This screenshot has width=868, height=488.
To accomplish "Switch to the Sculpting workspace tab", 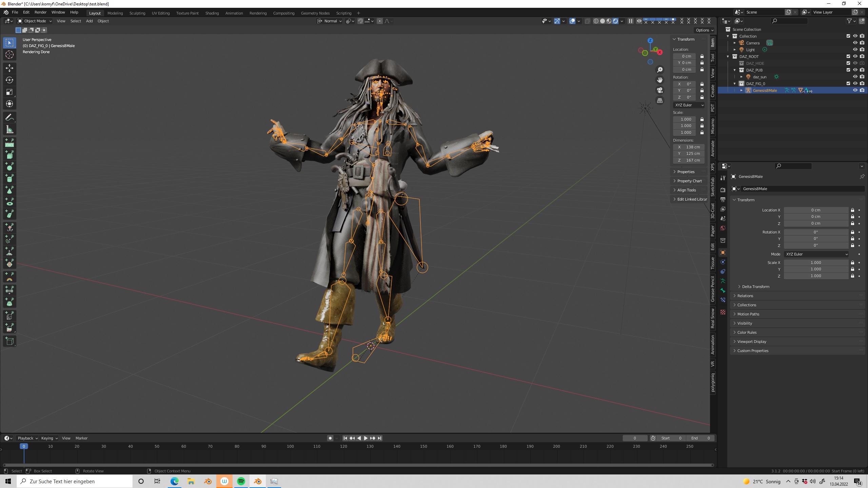I will [x=137, y=13].
